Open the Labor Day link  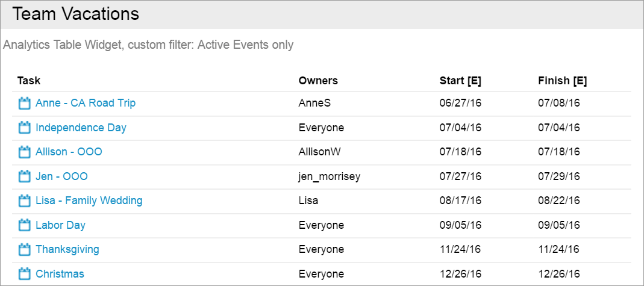(60, 225)
